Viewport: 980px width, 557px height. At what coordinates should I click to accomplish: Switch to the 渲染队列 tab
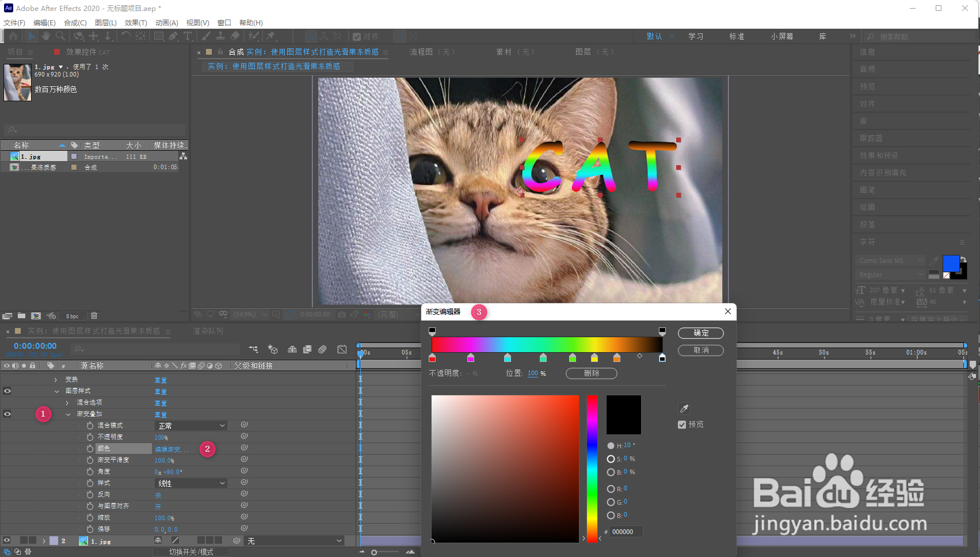208,331
